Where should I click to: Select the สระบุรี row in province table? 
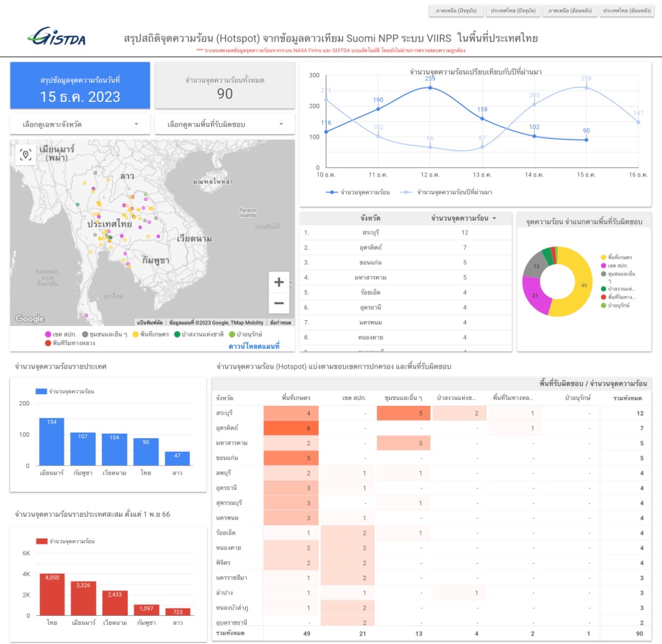[370, 233]
